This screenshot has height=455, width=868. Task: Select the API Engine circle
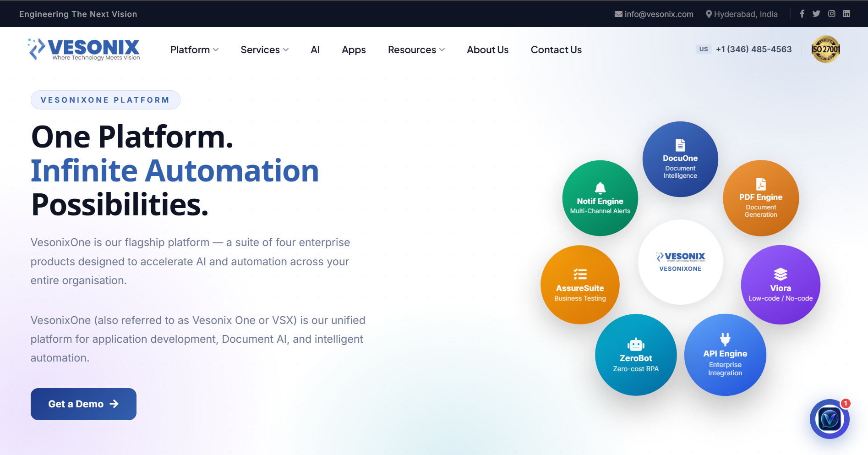[x=725, y=355]
